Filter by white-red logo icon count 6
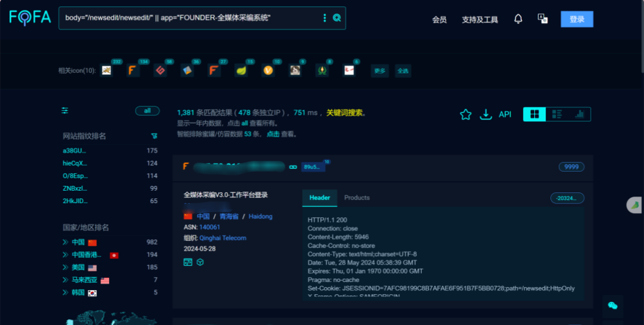This screenshot has height=325, width=644. tap(349, 70)
